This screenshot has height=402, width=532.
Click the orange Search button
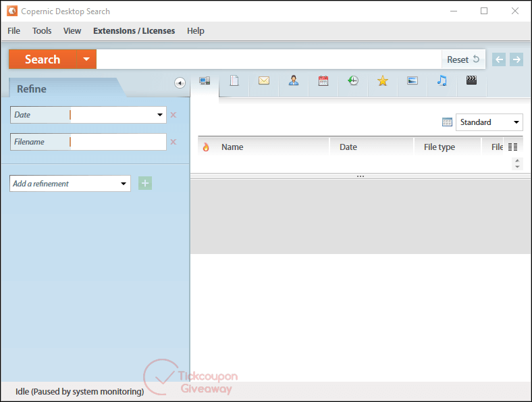point(43,59)
